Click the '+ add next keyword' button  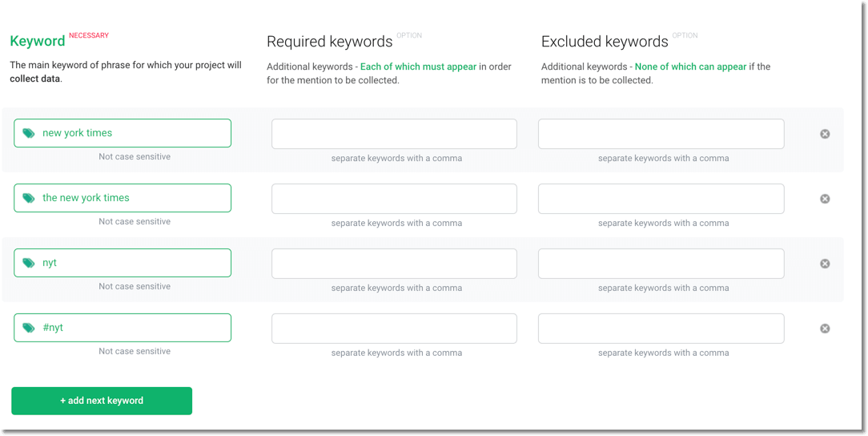(x=102, y=401)
